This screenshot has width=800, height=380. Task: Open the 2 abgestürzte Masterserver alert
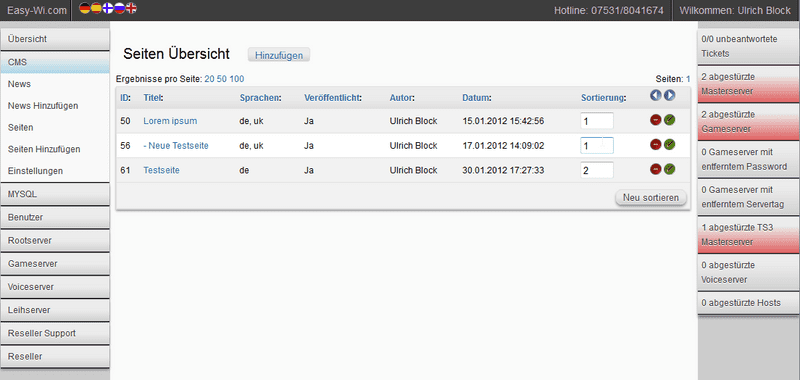pyautogui.click(x=748, y=84)
